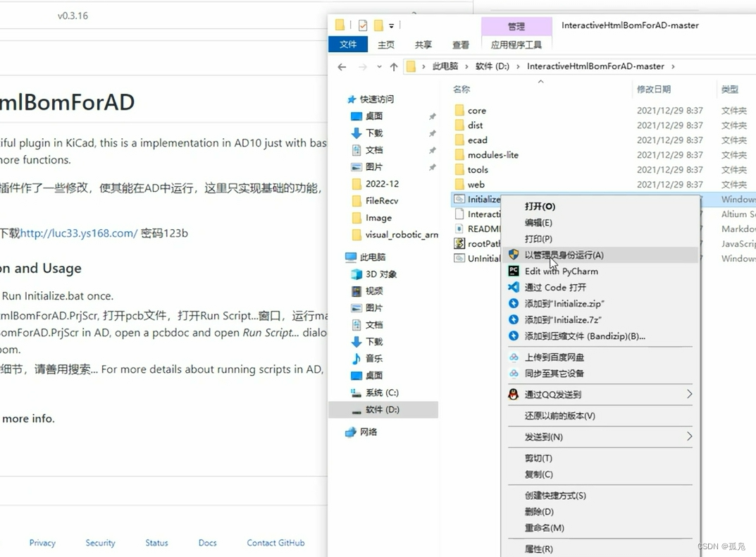Open the web folder
Screen dimensions: 756x557
(476, 185)
